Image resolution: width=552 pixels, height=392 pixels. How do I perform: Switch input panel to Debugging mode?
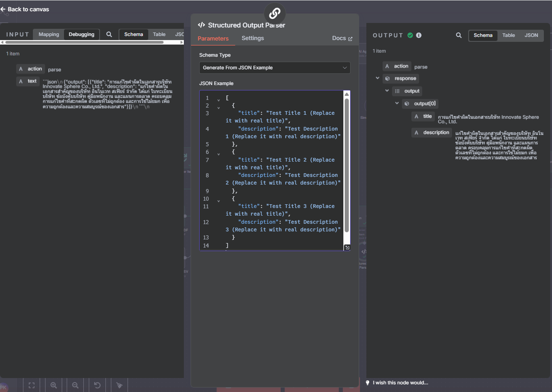tap(82, 34)
